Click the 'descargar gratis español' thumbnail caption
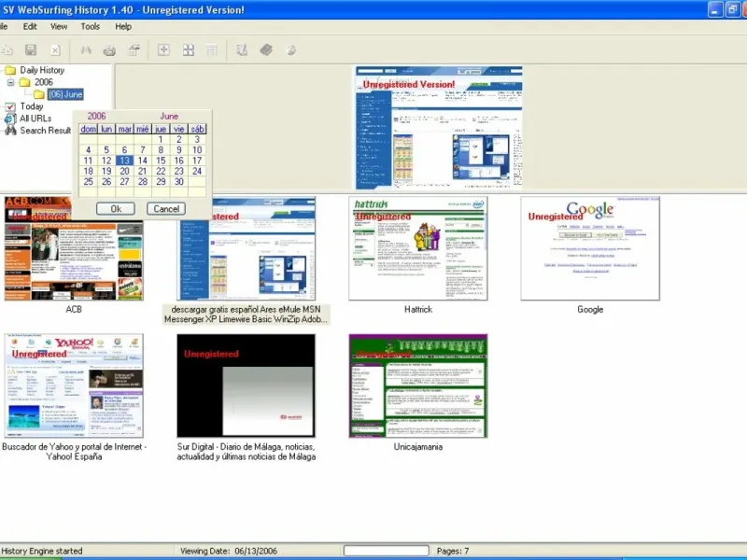Viewport: 747px width, 560px height. tap(246, 315)
